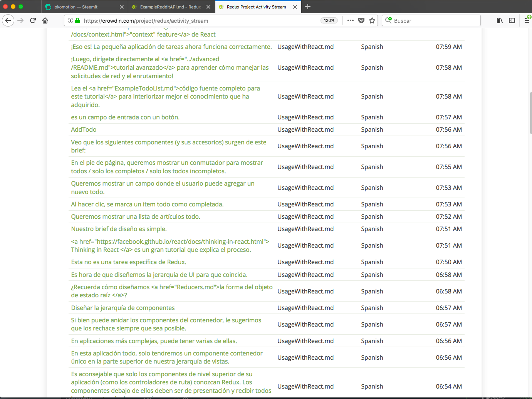The image size is (532, 399).
Task: Open the Library bookshelf icon
Action: pyautogui.click(x=500, y=20)
